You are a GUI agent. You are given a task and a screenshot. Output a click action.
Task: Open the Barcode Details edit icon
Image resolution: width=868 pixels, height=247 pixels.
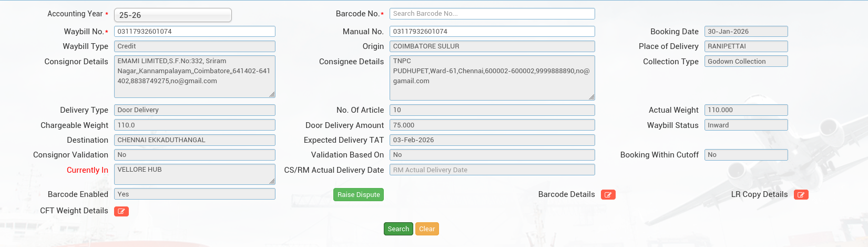coord(608,195)
